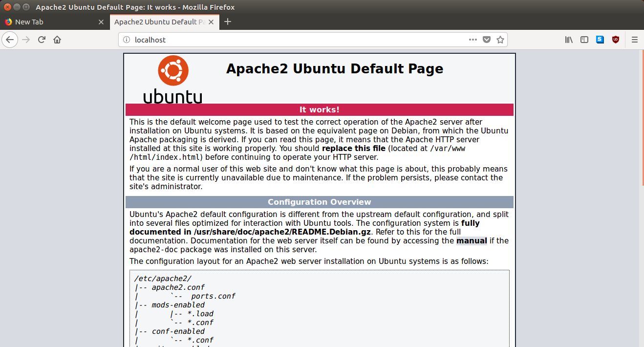This screenshot has height=347, width=644.
Task: Open a new tab with plus button
Action: point(227,22)
